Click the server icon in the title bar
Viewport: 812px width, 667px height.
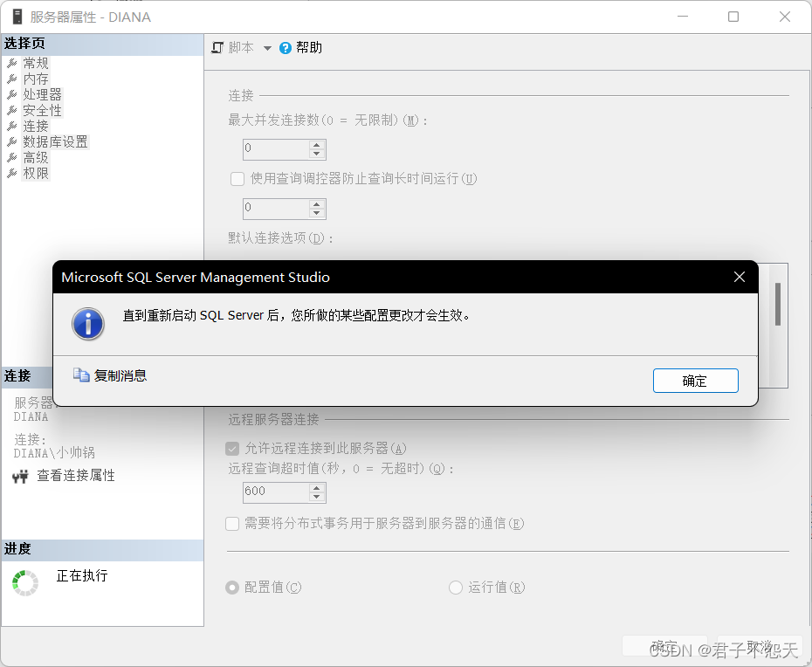(17, 17)
